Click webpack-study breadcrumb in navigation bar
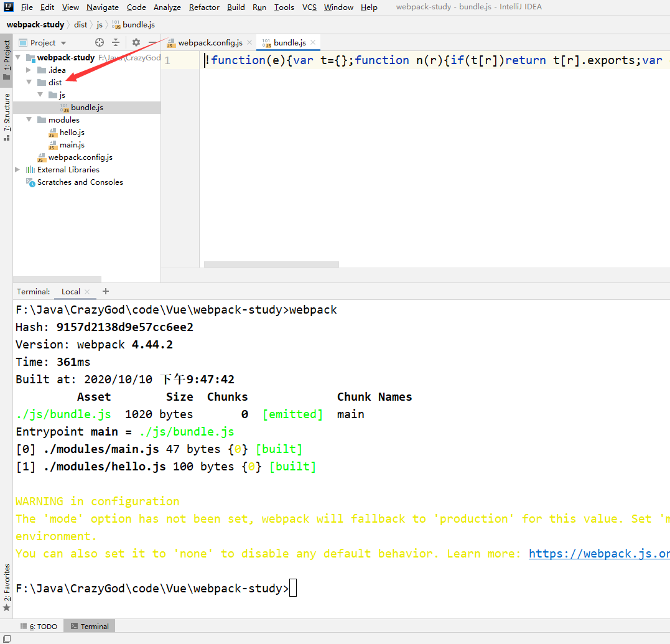 (x=35, y=25)
